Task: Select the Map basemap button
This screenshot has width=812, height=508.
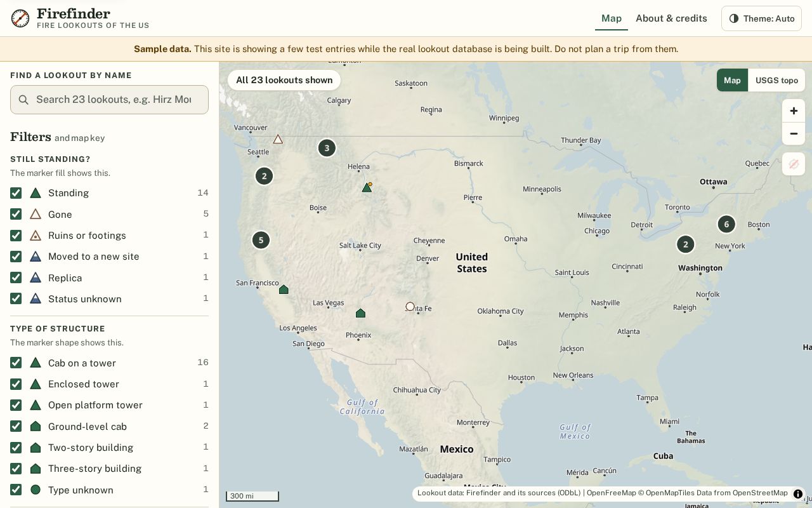Action: tap(732, 81)
